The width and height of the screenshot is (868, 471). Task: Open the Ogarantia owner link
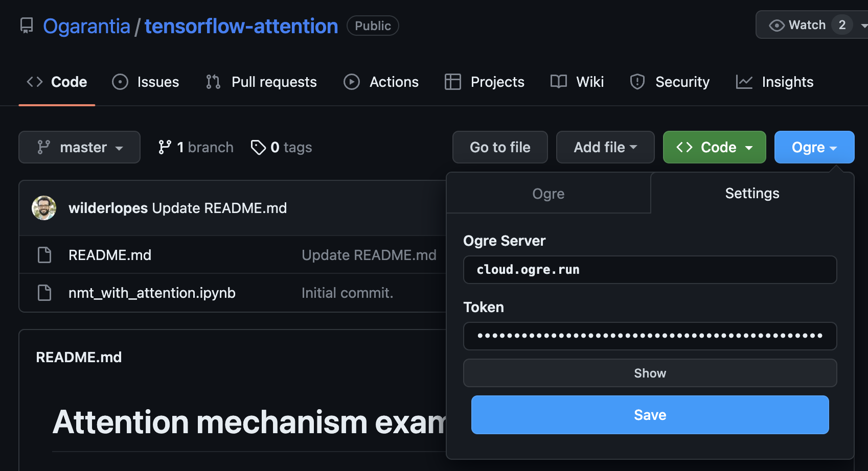(86, 26)
